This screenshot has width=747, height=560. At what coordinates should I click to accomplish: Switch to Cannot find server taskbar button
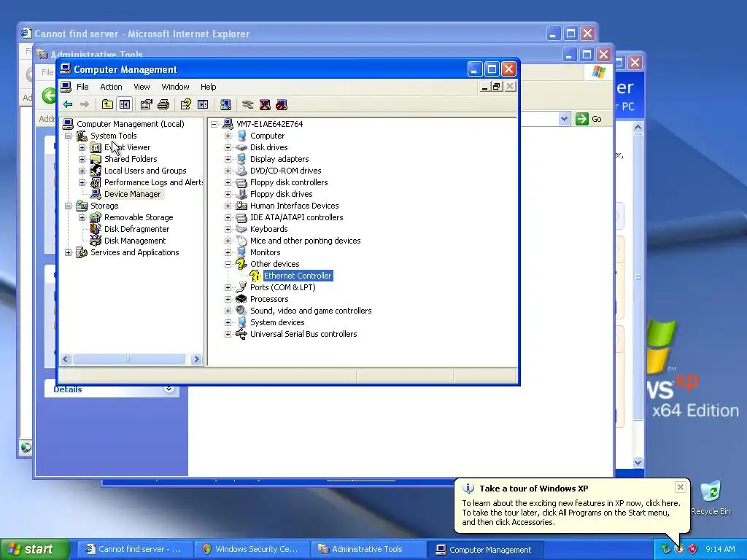135,549
